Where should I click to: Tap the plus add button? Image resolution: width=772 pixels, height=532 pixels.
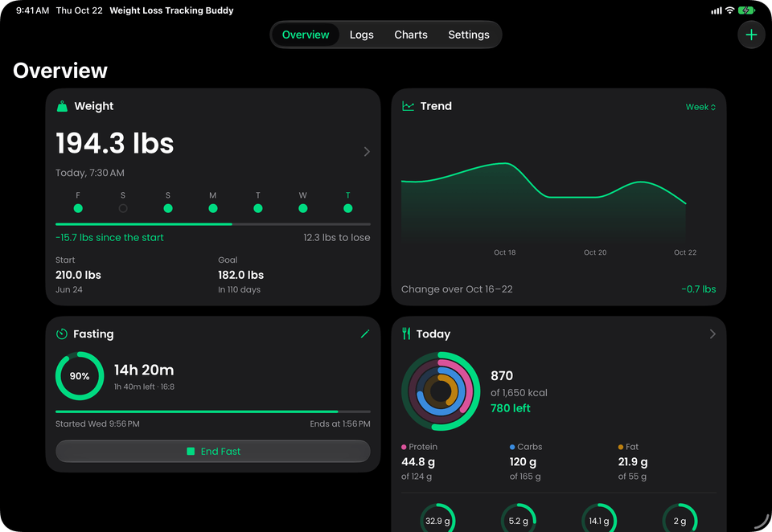[x=751, y=35]
